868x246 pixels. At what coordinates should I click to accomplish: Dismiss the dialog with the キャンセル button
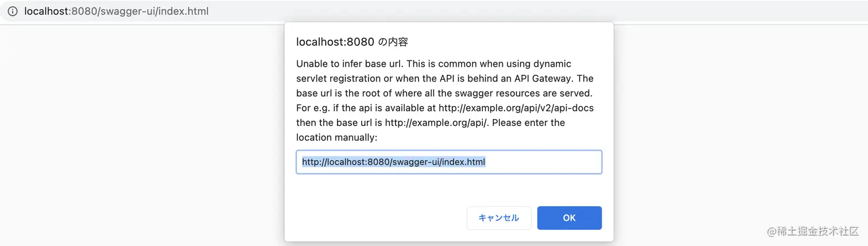click(498, 218)
